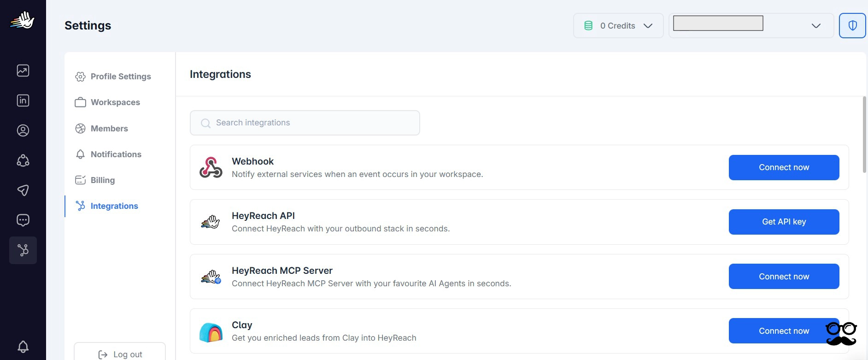Screen dimensions: 868x360
Task: Select the integrations branch sidebar icon
Action: coord(23,250)
